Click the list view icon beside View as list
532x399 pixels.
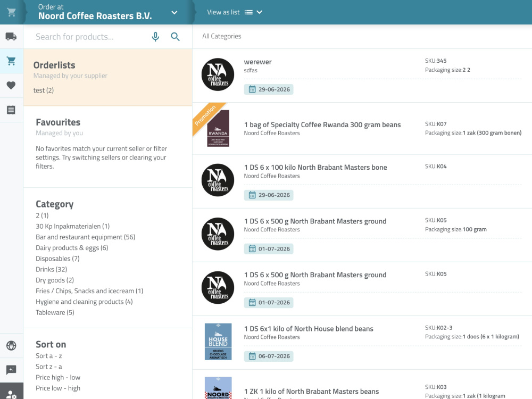[248, 12]
